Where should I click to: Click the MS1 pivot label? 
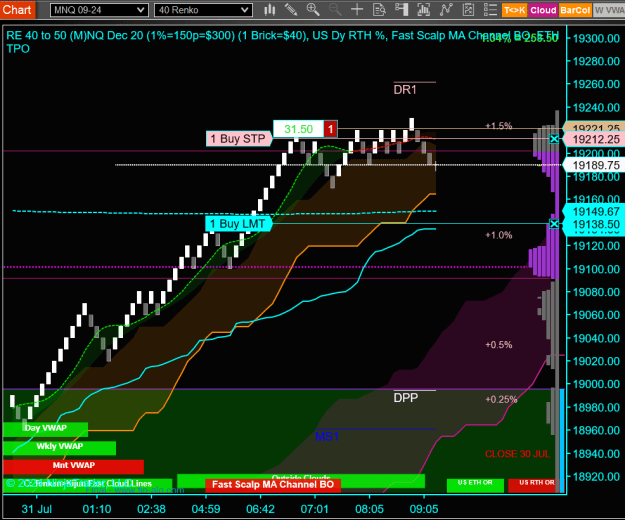tap(327, 437)
